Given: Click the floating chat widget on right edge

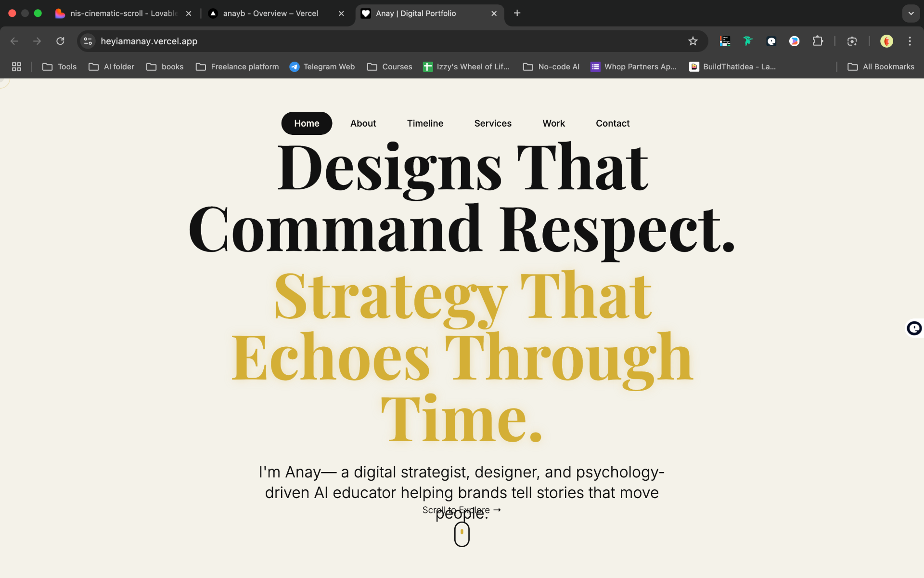Looking at the screenshot, I should (x=914, y=328).
